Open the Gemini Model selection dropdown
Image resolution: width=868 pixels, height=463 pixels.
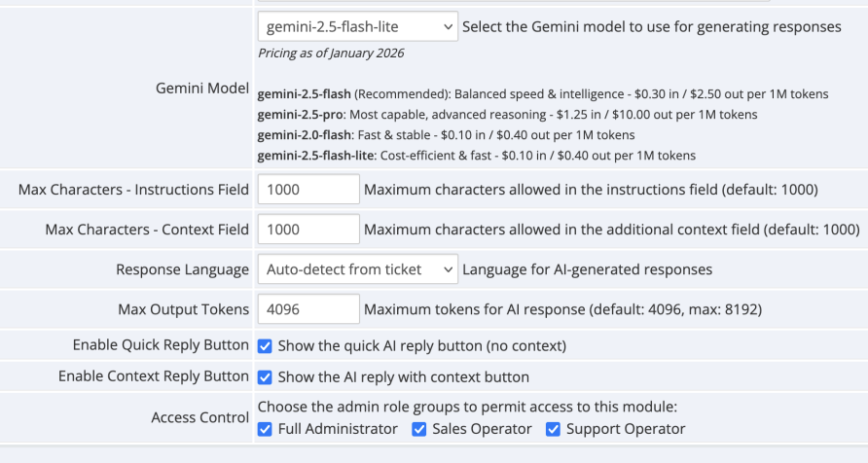357,27
